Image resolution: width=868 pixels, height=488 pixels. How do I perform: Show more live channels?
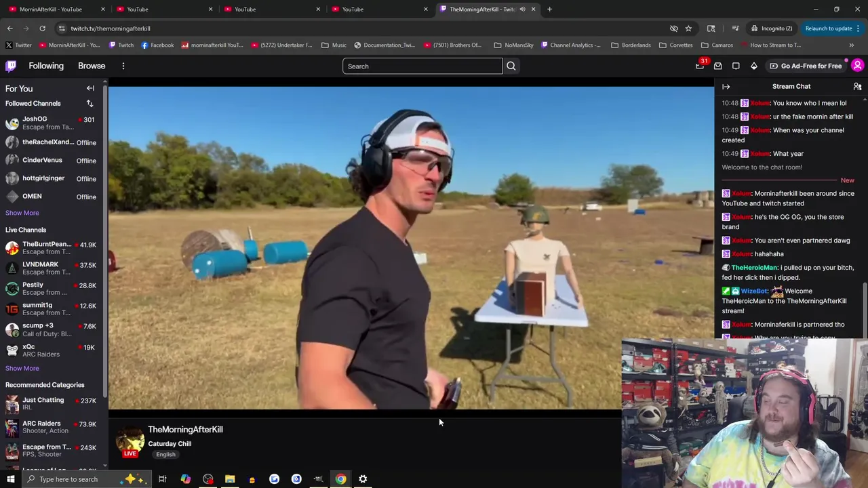[22, 368]
